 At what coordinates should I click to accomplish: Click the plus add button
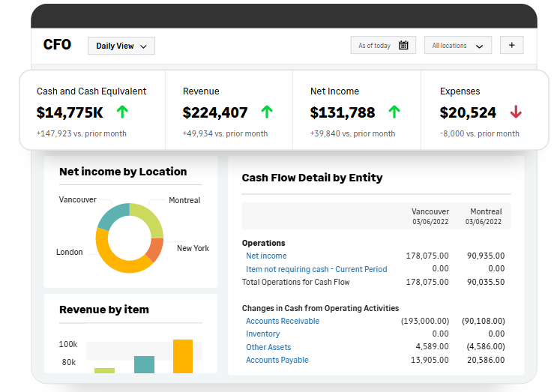(511, 46)
